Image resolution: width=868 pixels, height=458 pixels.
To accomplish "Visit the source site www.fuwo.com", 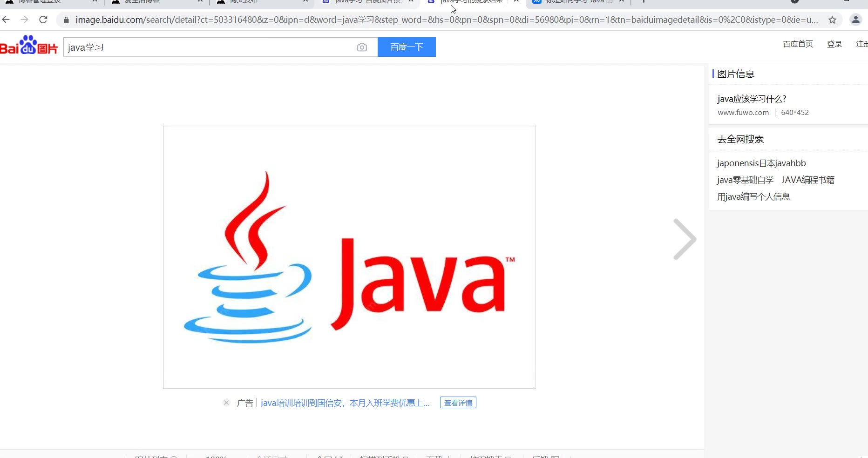I will click(x=743, y=113).
